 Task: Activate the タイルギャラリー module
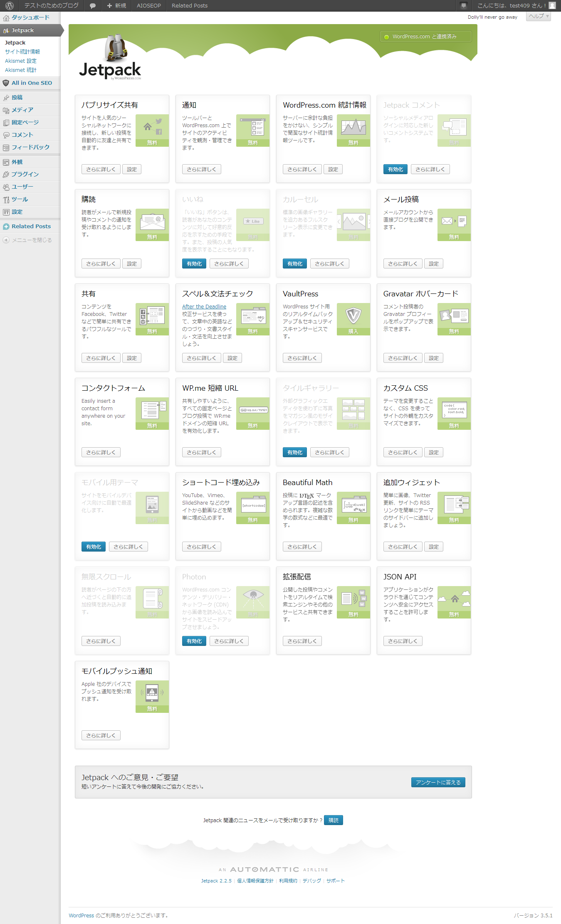[x=295, y=452]
